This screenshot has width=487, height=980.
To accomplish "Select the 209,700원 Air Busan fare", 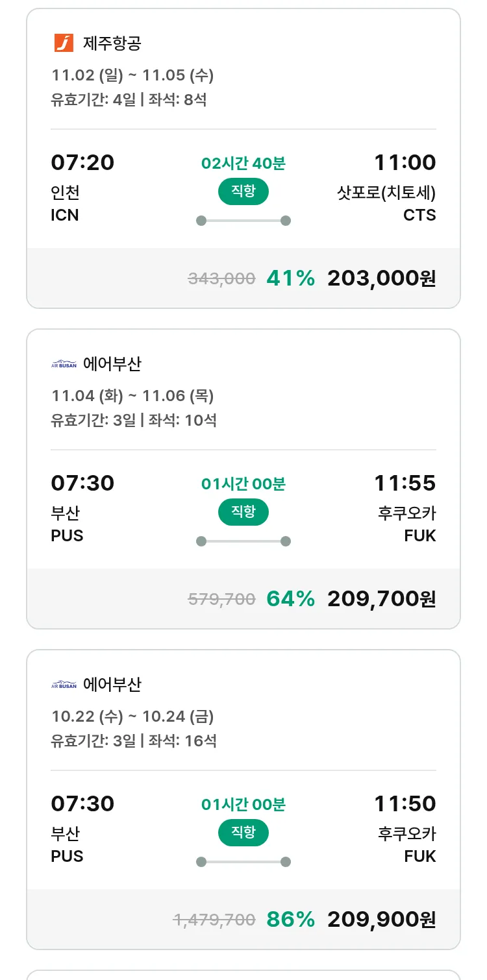I will 381,599.
